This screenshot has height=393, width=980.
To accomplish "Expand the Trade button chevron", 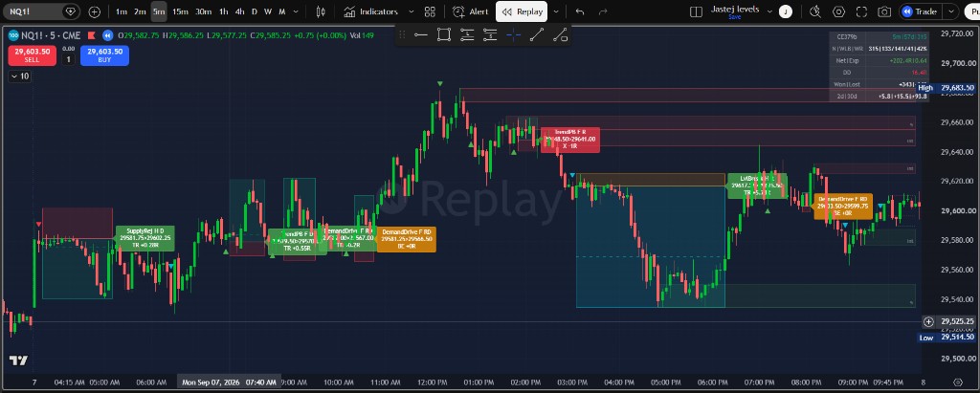I will click(951, 11).
